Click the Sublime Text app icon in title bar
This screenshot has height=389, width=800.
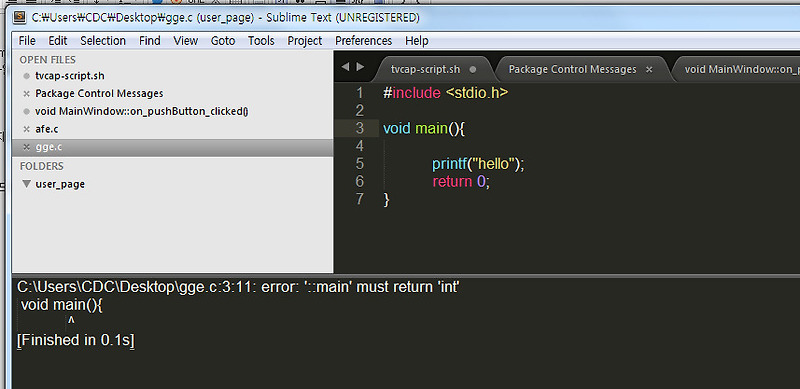click(20, 17)
